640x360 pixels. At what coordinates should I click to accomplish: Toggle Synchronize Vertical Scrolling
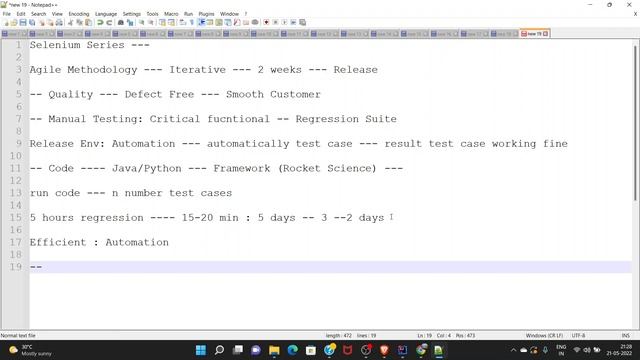162,22
